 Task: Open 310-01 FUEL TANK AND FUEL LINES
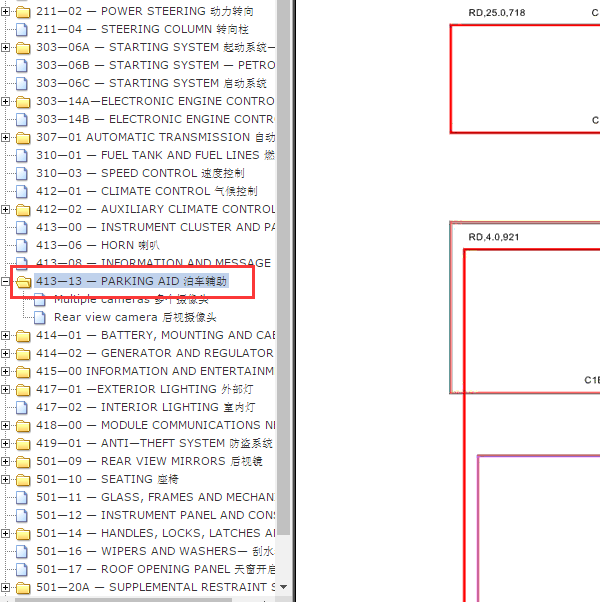click(x=155, y=155)
